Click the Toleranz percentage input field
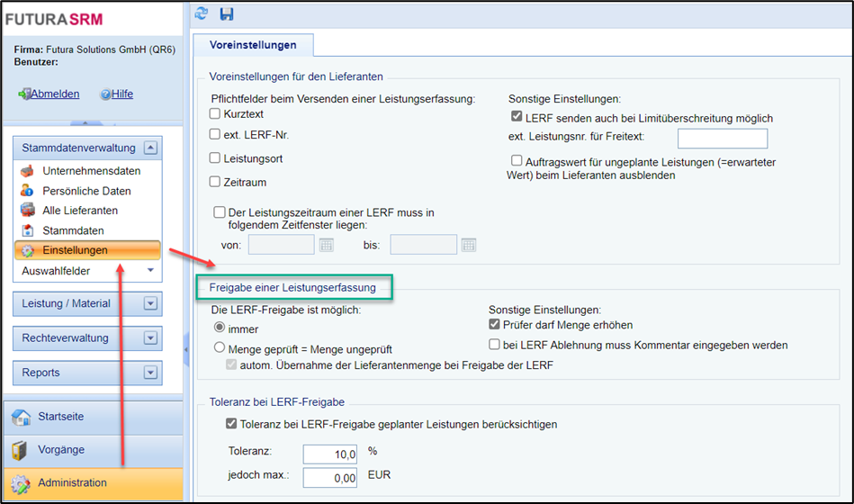The width and height of the screenshot is (854, 504). pos(330,454)
